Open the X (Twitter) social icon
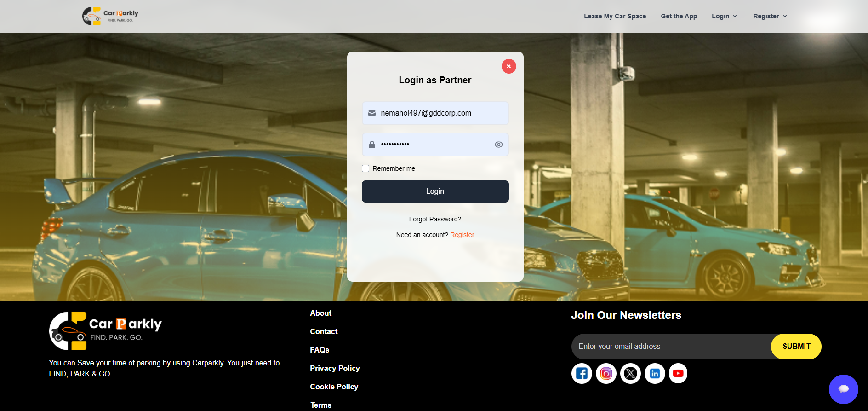 (x=630, y=373)
